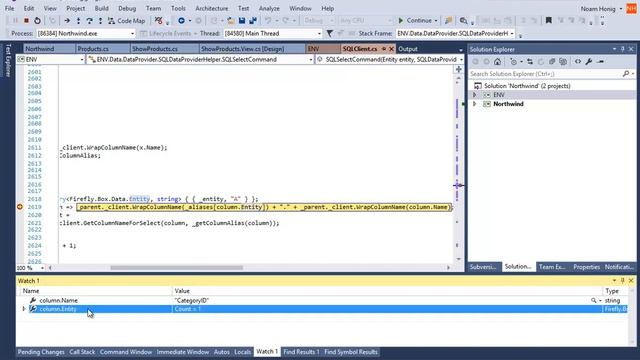640x360 pixels.
Task: Sync with Active Document in Solution Explorer
Action: coord(530,62)
